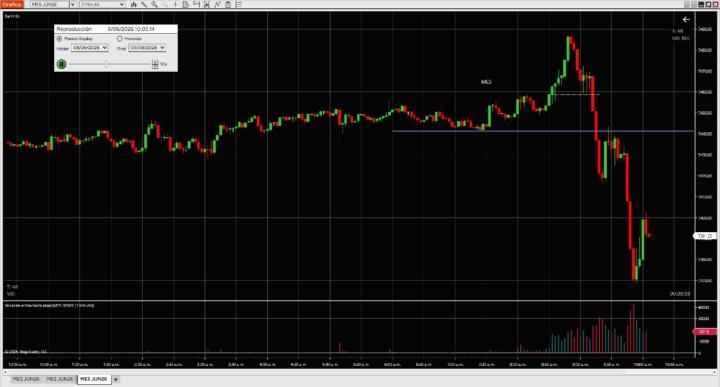Pause the playback with green button
Screen dimensions: 720x387
[62, 64]
